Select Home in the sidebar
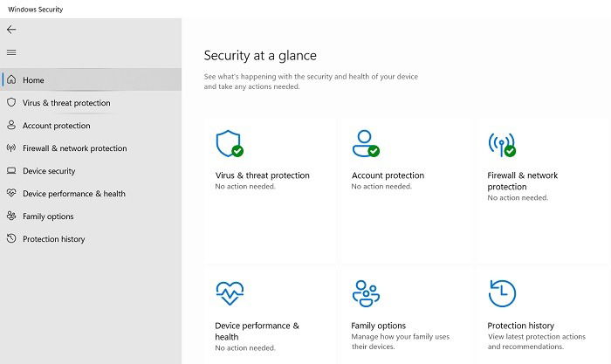Screen dimensions: 611x364 [91, 80]
